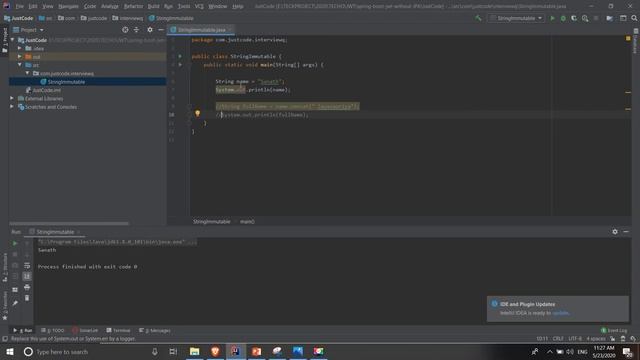This screenshot has height=360, width=640.
Task: Expand the orange out folder node
Action: [20, 56]
